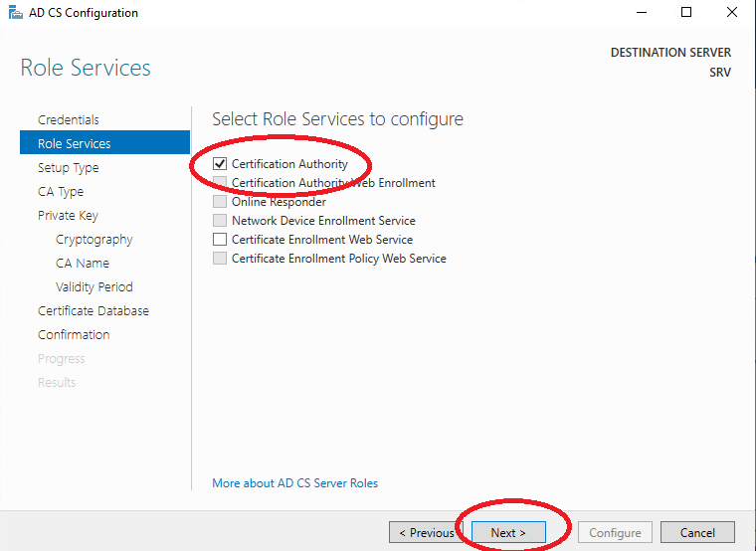Go to Validity Period step
The height and width of the screenshot is (551, 756).
coord(94,286)
